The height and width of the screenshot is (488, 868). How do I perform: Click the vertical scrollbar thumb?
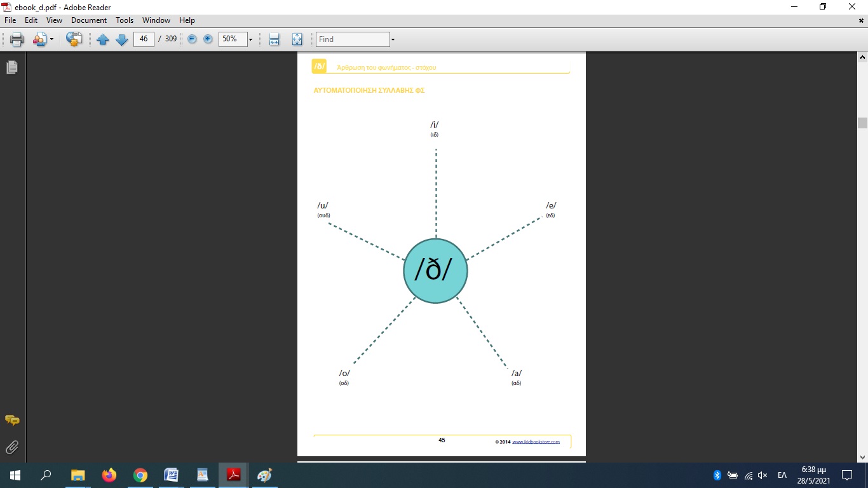point(862,123)
